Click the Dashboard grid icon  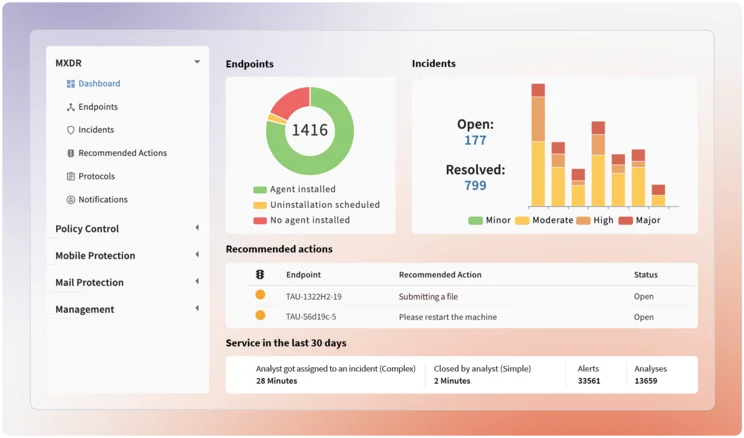(x=71, y=84)
